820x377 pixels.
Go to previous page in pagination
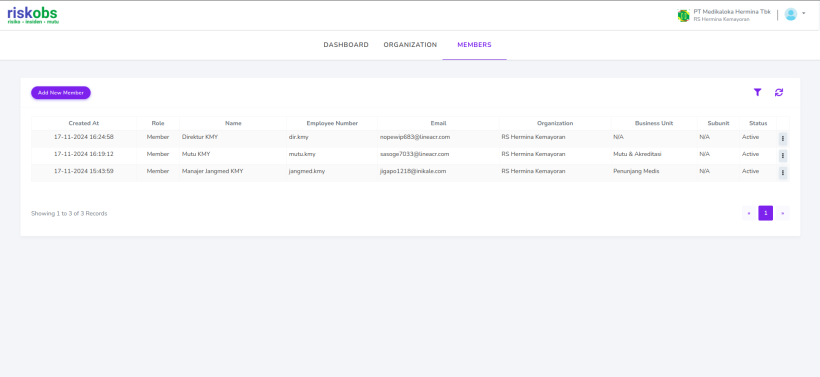(x=749, y=213)
